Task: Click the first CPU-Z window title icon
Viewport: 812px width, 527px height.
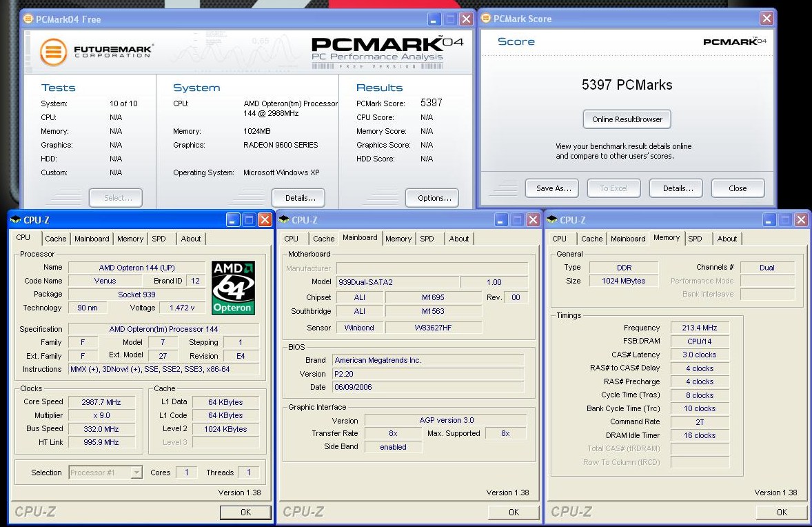Action: (16, 220)
